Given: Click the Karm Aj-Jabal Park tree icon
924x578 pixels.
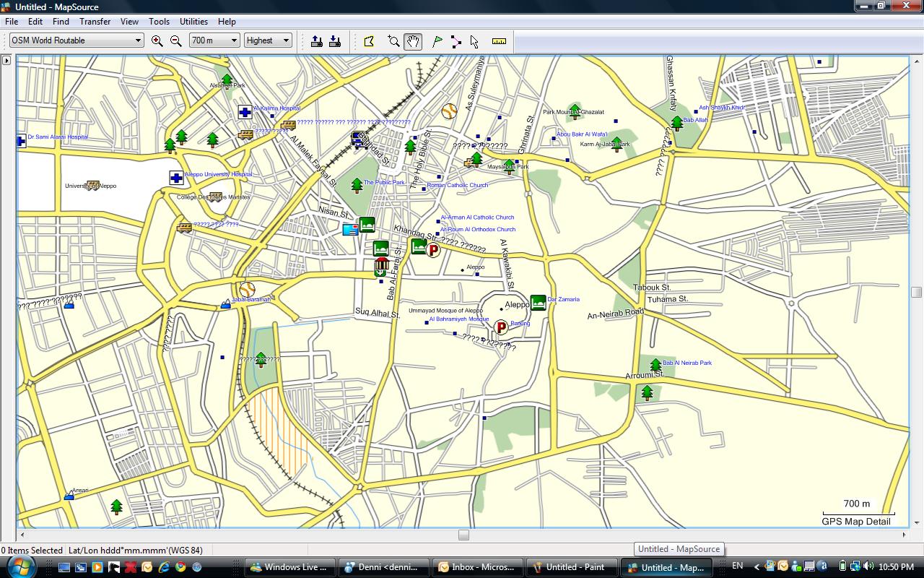Looking at the screenshot, I should (616, 144).
